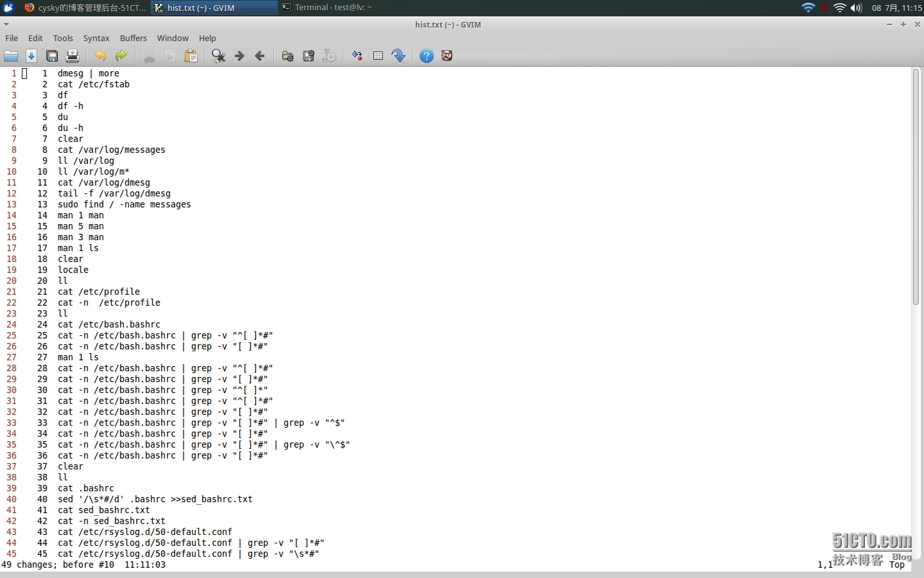The width and height of the screenshot is (924, 578).
Task: Open the Window menu
Action: [x=173, y=38]
